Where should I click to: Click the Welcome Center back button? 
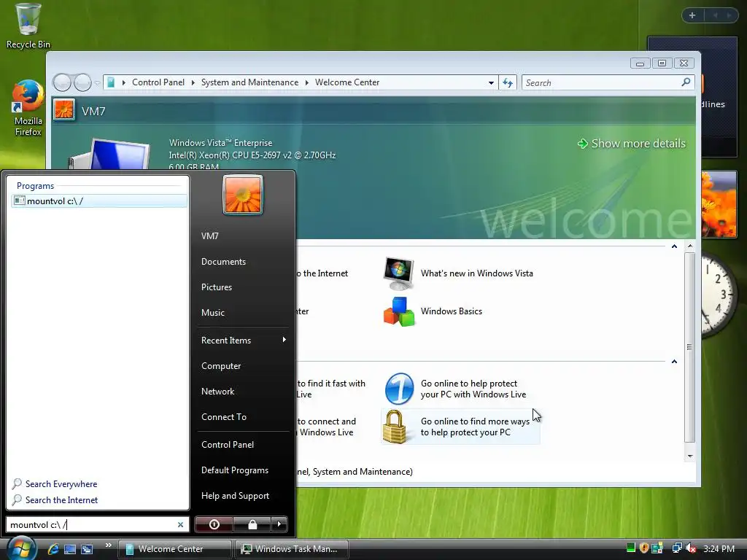tap(62, 82)
